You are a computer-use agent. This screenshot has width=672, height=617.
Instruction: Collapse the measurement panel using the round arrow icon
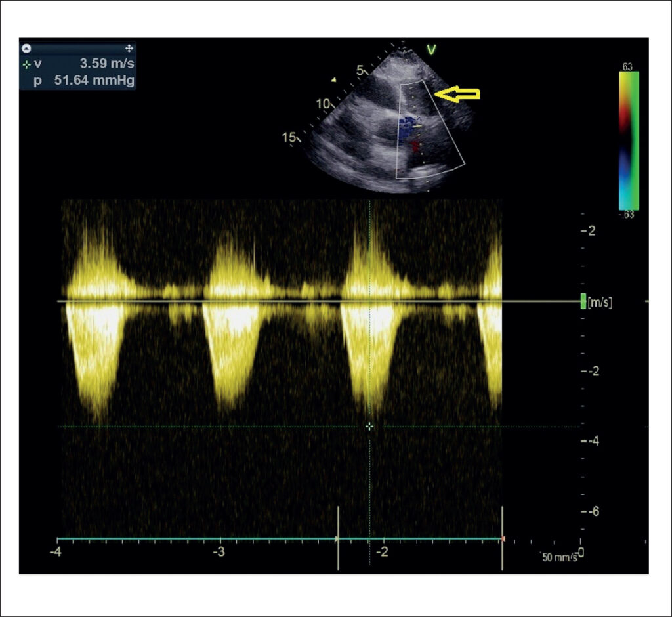[x=26, y=48]
